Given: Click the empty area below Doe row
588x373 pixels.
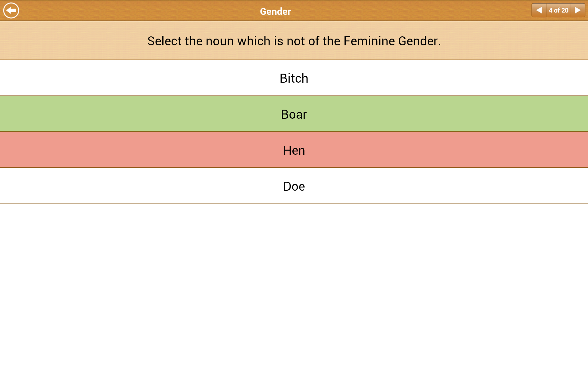Looking at the screenshot, I should coord(294,288).
